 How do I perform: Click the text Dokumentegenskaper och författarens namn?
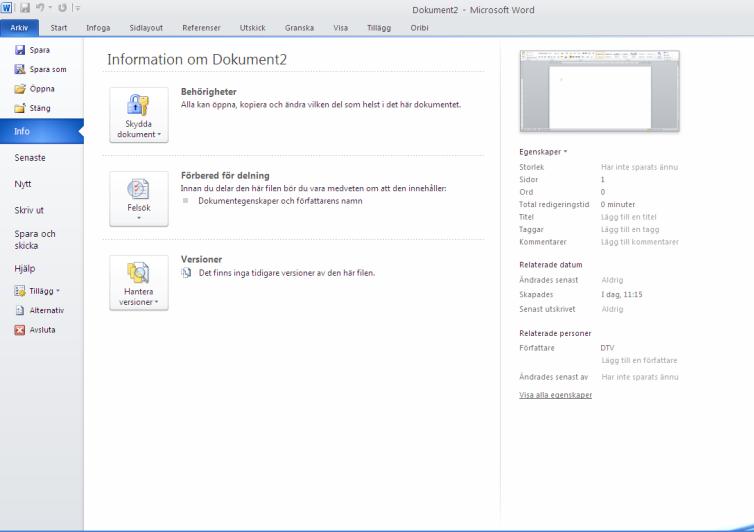tap(280, 201)
